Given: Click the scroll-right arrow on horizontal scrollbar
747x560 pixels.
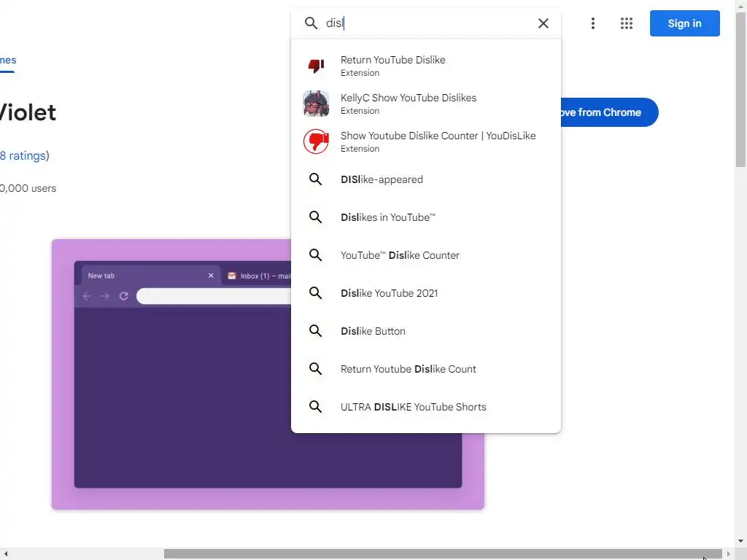Looking at the screenshot, I should click(729, 554).
